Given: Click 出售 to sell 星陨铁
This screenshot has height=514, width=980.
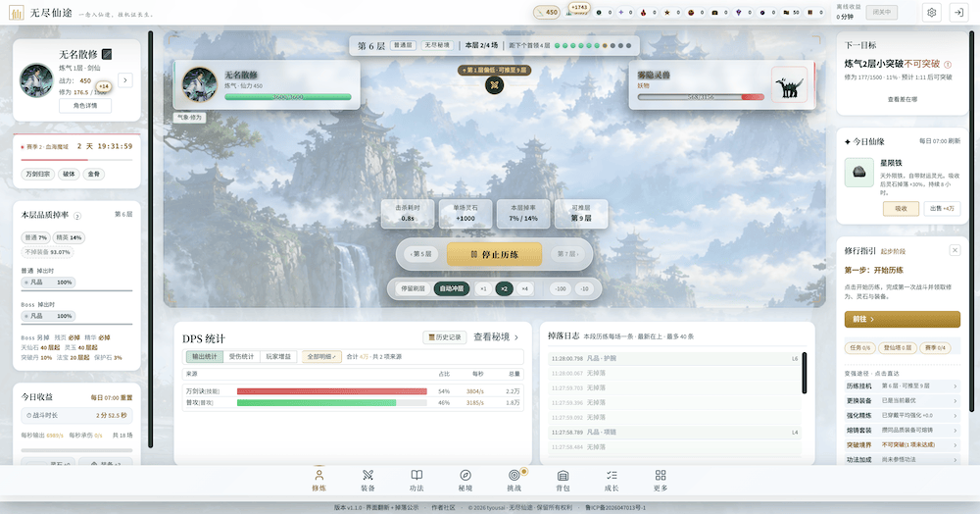Looking at the screenshot, I should tap(942, 208).
